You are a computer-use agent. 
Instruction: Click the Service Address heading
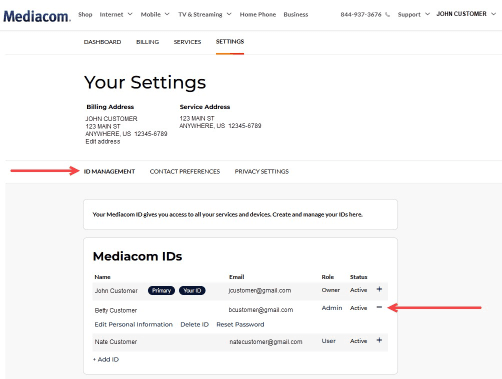pyautogui.click(x=205, y=107)
